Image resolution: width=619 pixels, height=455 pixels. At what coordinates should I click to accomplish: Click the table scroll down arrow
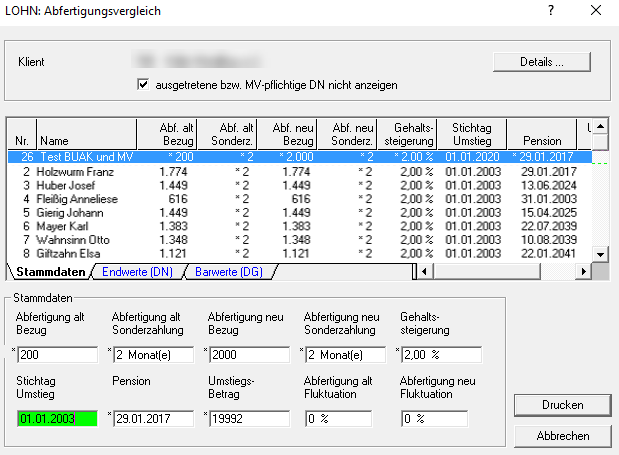pyautogui.click(x=600, y=255)
